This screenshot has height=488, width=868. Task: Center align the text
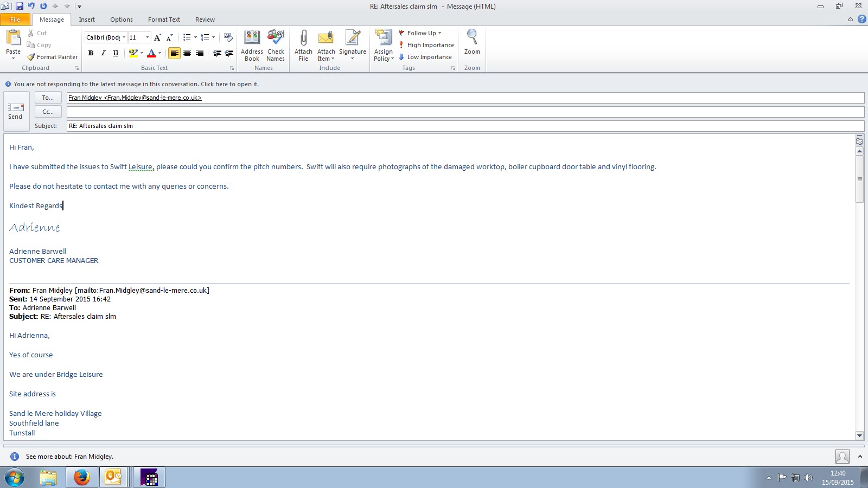(x=187, y=53)
